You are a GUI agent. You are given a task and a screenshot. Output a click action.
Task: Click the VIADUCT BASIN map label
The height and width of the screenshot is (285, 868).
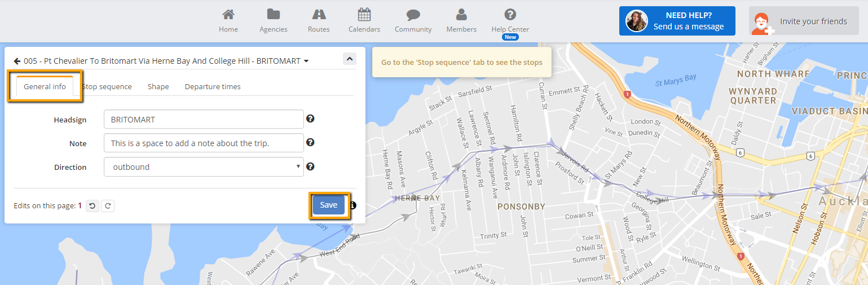[830, 111]
